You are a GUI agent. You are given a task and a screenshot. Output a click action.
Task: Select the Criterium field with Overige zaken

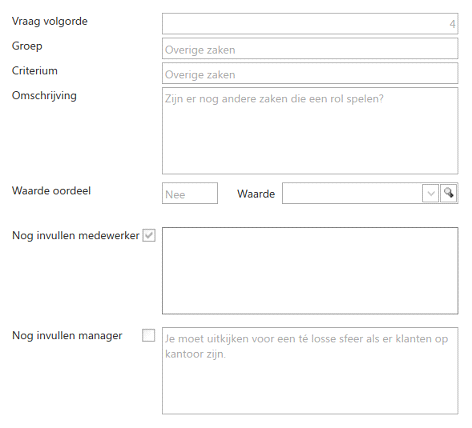[310, 73]
